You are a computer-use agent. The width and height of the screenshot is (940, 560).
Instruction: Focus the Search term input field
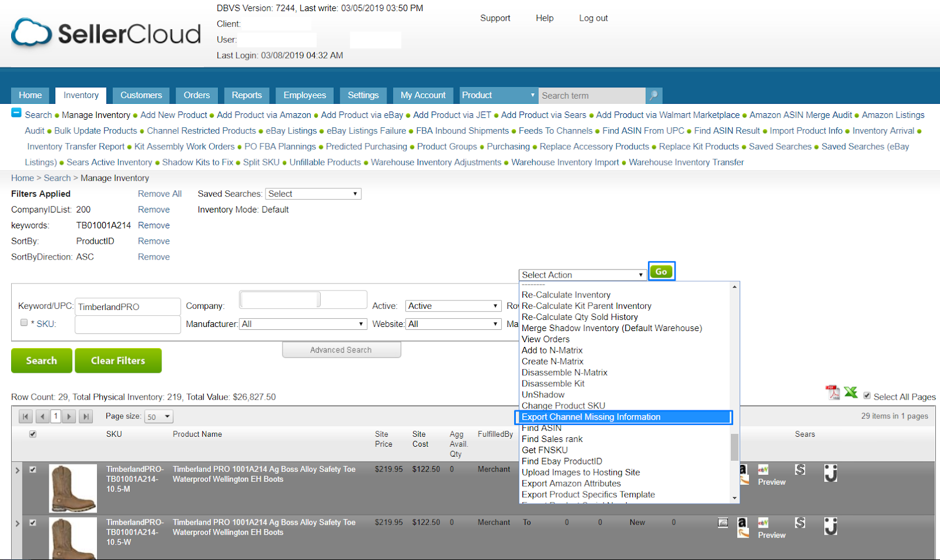coord(592,95)
